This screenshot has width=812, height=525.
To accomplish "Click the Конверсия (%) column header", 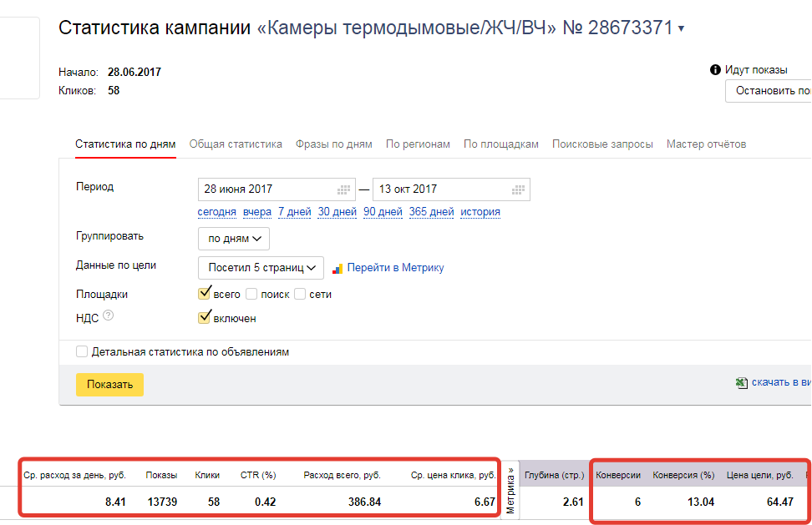I will (x=683, y=476).
